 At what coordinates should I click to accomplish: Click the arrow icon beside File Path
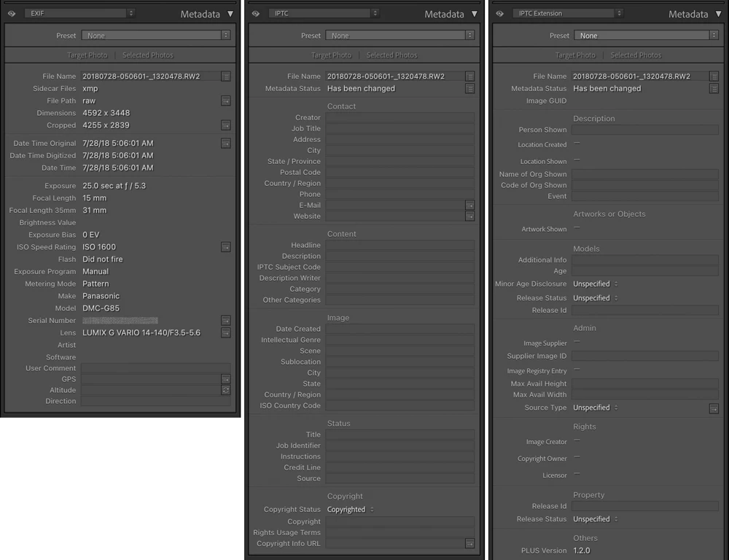pyautogui.click(x=225, y=101)
